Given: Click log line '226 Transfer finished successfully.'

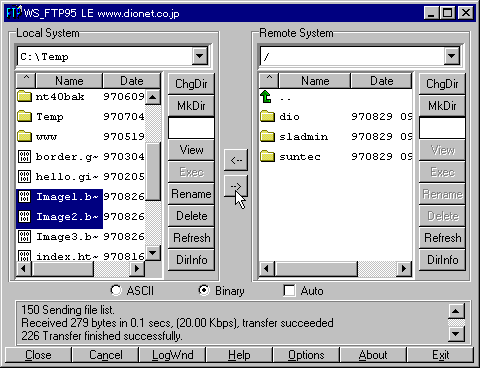Looking at the screenshot, I should click(102, 336).
